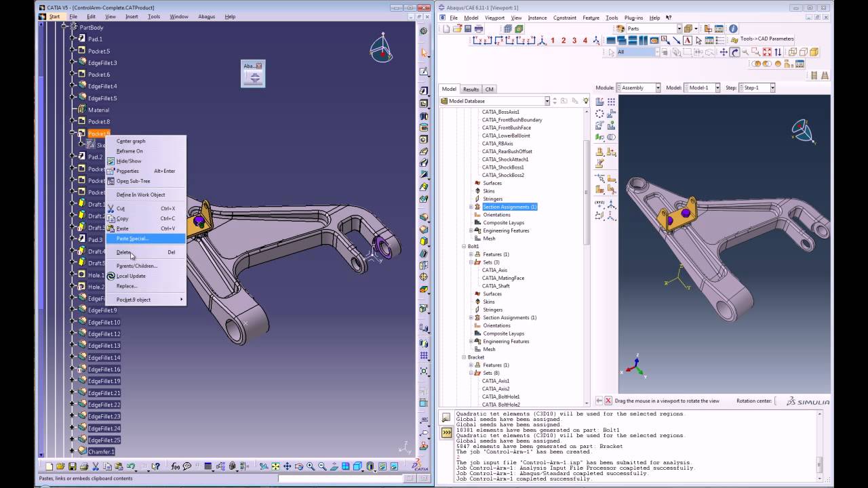Open the Plug-ins menu in Abaqus

click(x=633, y=18)
